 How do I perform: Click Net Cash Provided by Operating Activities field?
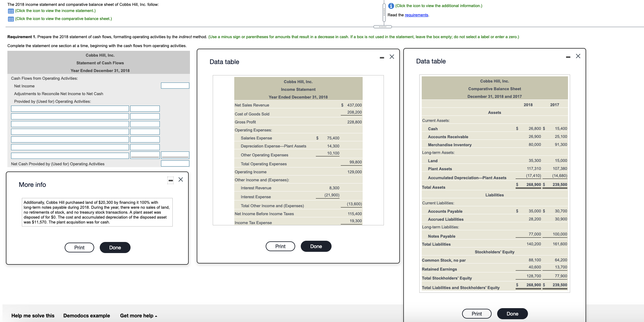pyautogui.click(x=175, y=163)
